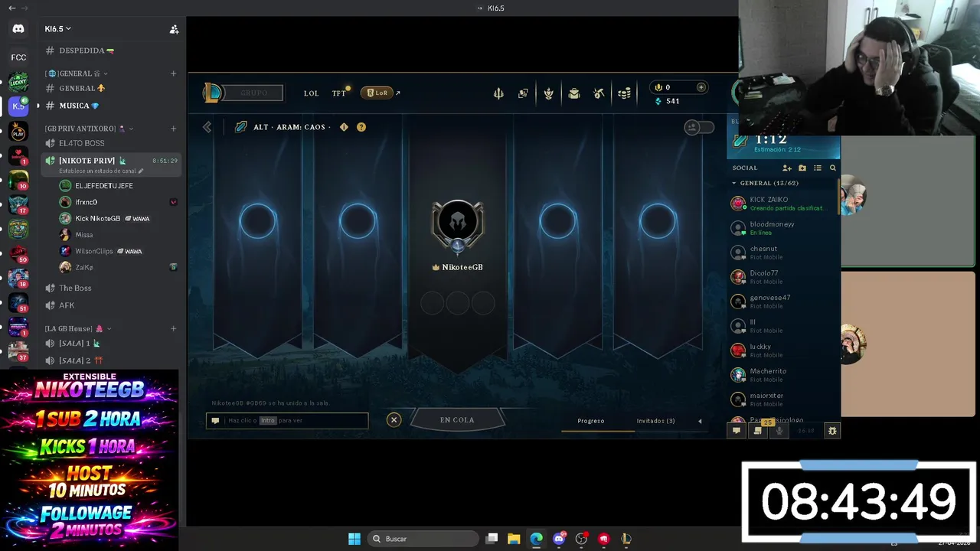The image size is (980, 551).
Task: Switch to the TFT tab
Action: pyautogui.click(x=338, y=93)
